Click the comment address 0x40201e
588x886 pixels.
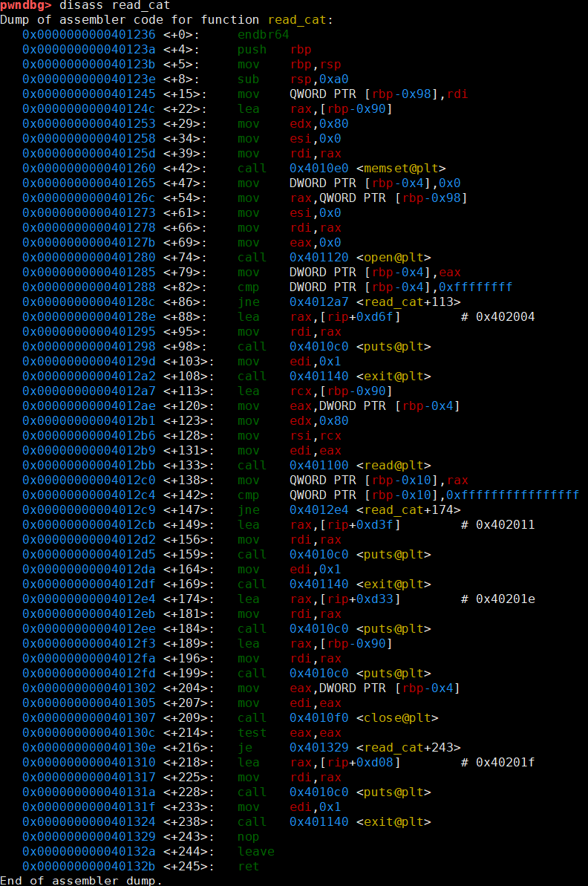point(505,599)
